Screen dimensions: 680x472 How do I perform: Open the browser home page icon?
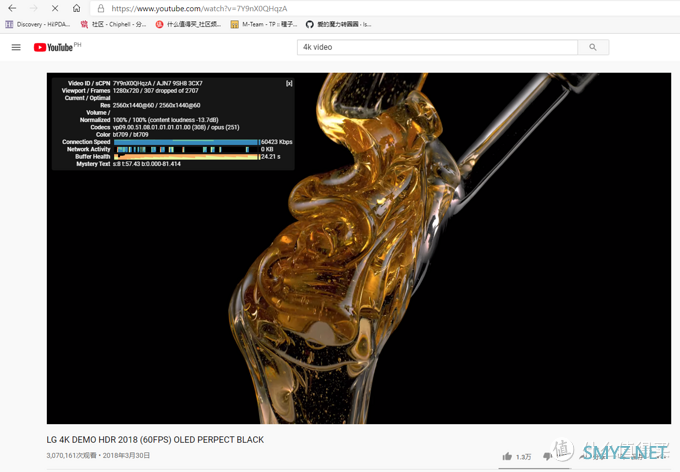click(x=76, y=8)
